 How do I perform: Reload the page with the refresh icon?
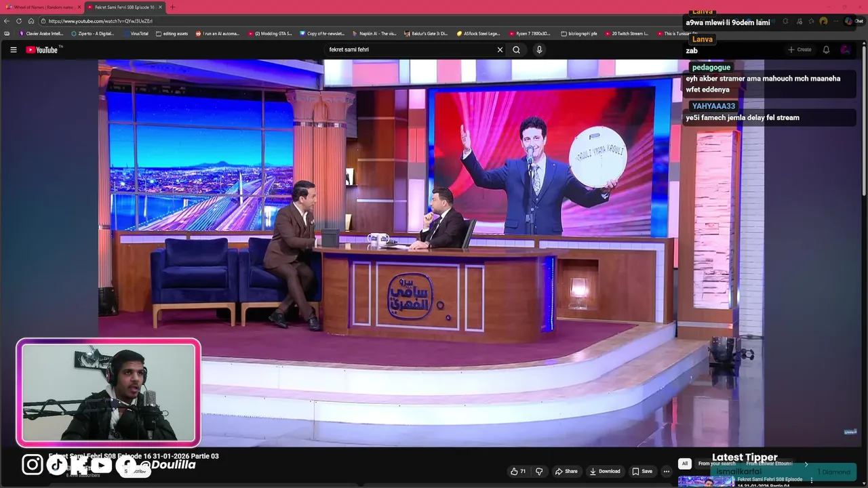tap(19, 21)
